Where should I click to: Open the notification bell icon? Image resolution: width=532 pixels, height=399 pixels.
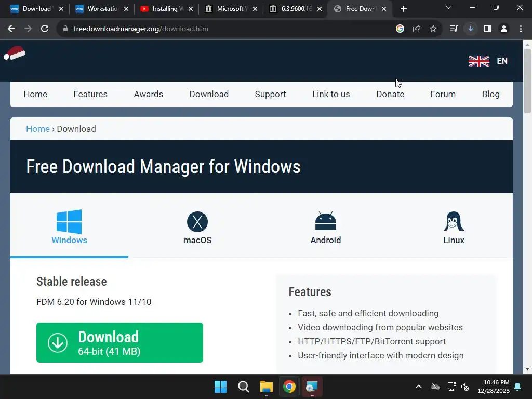coord(518,387)
